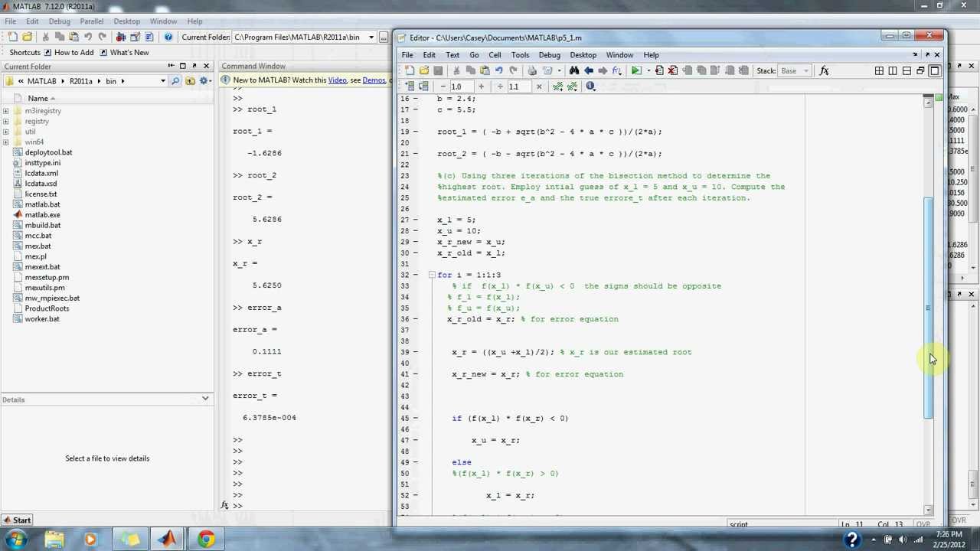Open Editor's Text menu
This screenshot has width=980, height=551.
point(452,55)
